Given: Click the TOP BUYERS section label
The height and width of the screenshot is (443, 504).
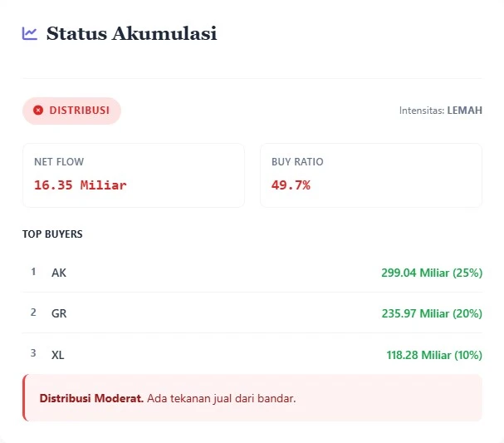Looking at the screenshot, I should [x=52, y=234].
